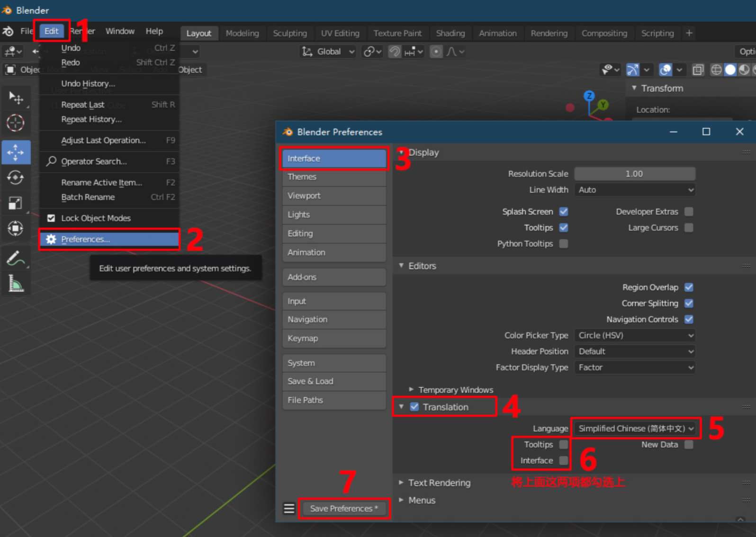
Task: Open Add-ons preferences section
Action: (x=334, y=277)
